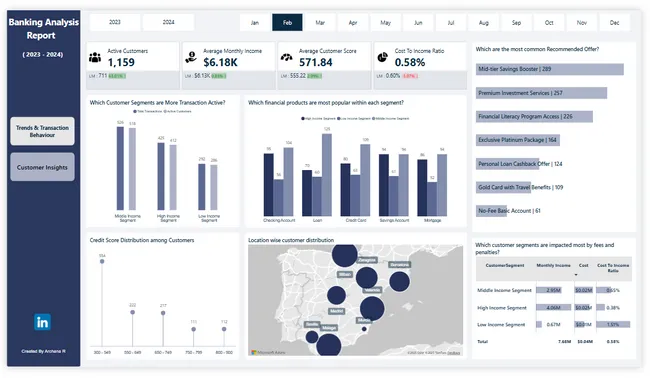650x378 pixels.
Task: Click the Average Monthly Income hand-coin icon
Action: point(191,57)
